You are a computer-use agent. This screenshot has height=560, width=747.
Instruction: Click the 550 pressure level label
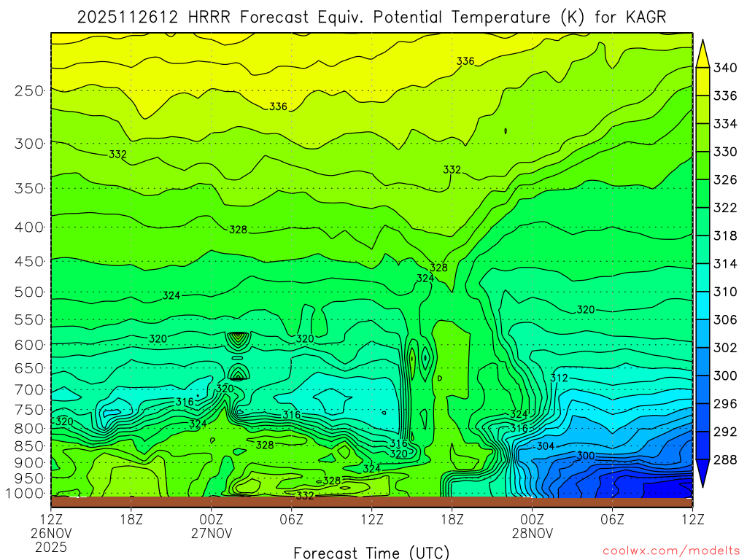[29, 319]
